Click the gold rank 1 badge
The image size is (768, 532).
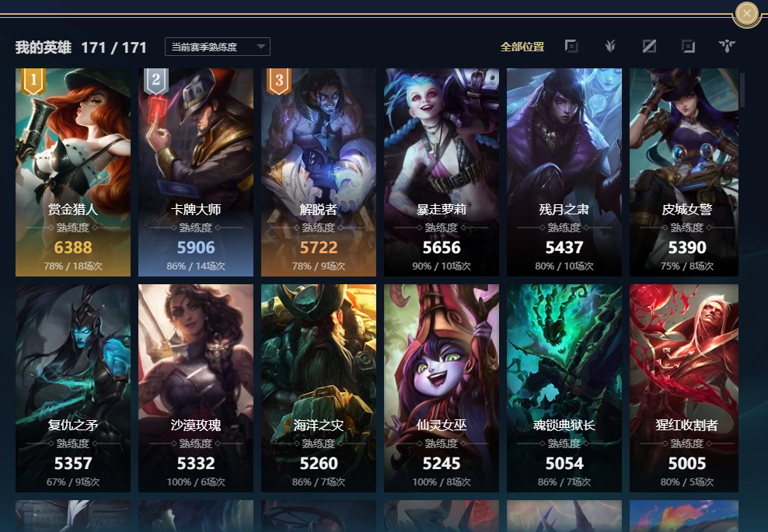pos(33,81)
